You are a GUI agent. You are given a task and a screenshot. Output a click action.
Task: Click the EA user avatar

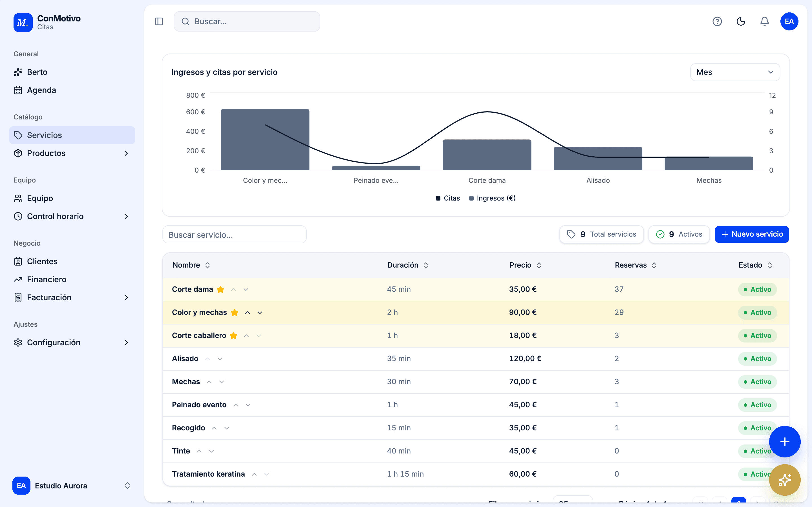[x=789, y=21]
